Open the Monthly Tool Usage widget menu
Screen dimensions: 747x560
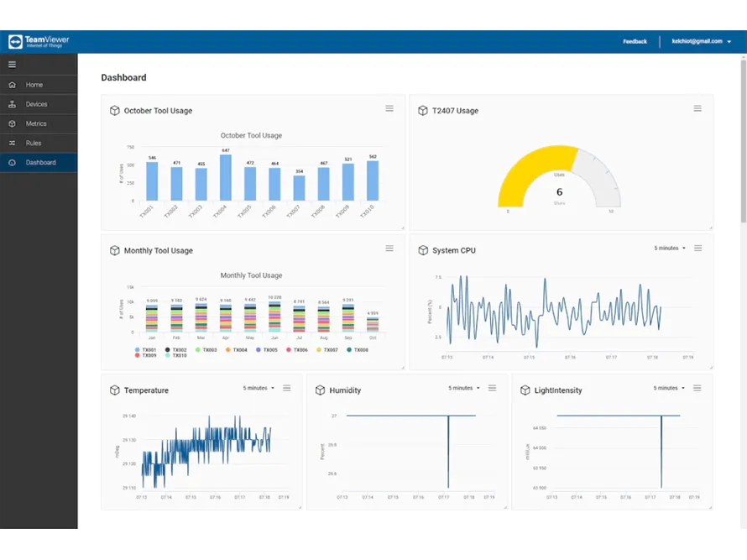[x=389, y=249]
